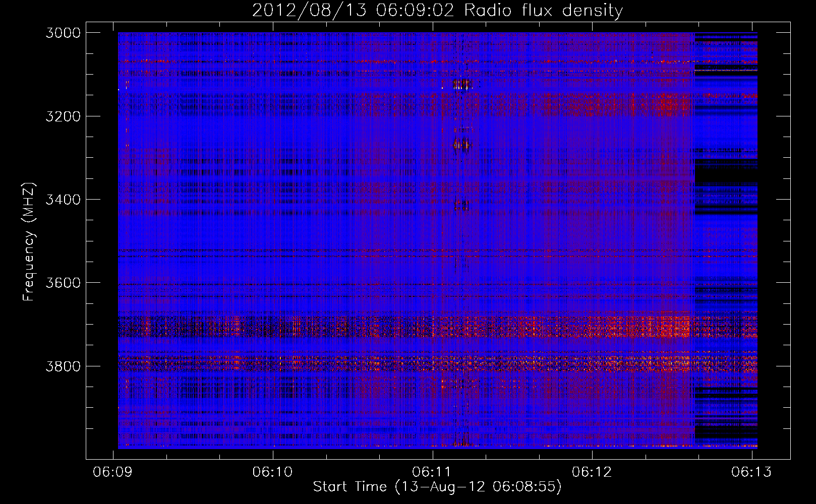Click the 06:12 time tick label
The width and height of the screenshot is (816, 504).
click(x=592, y=472)
